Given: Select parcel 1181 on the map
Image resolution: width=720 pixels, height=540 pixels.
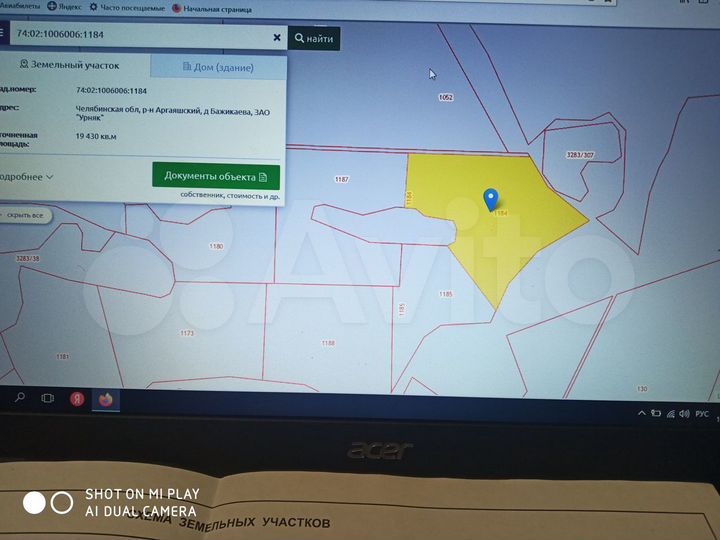Looking at the screenshot, I should [62, 356].
